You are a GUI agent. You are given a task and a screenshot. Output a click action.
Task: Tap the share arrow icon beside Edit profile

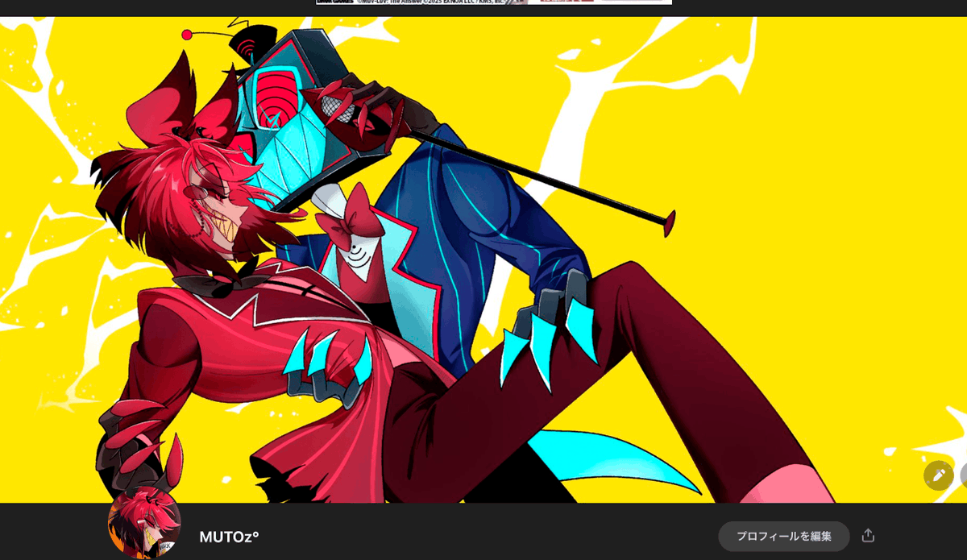[x=867, y=537]
